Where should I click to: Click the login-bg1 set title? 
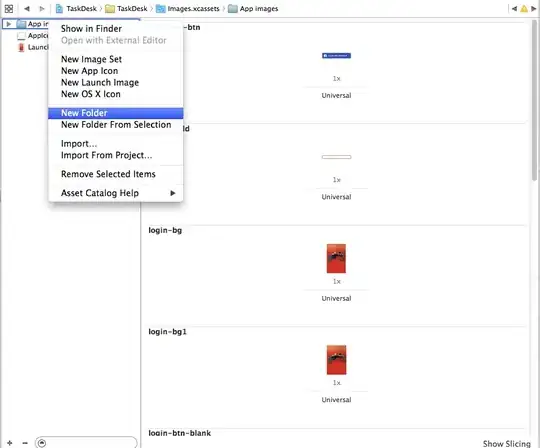tap(167, 332)
